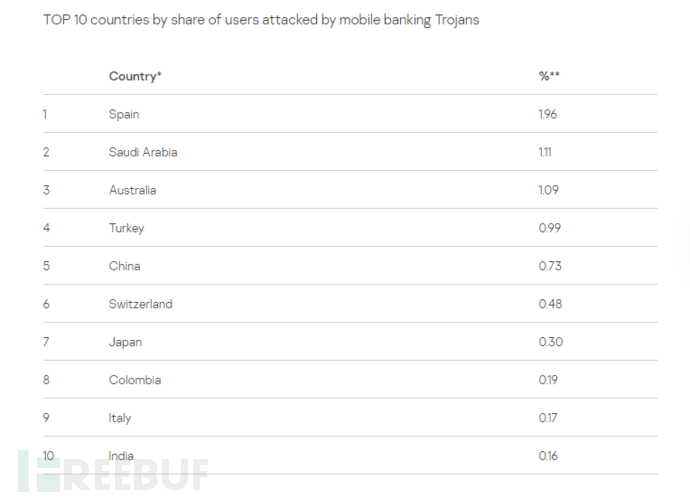Select the Switzerland country name
The height and width of the screenshot is (499, 690).
tap(140, 304)
